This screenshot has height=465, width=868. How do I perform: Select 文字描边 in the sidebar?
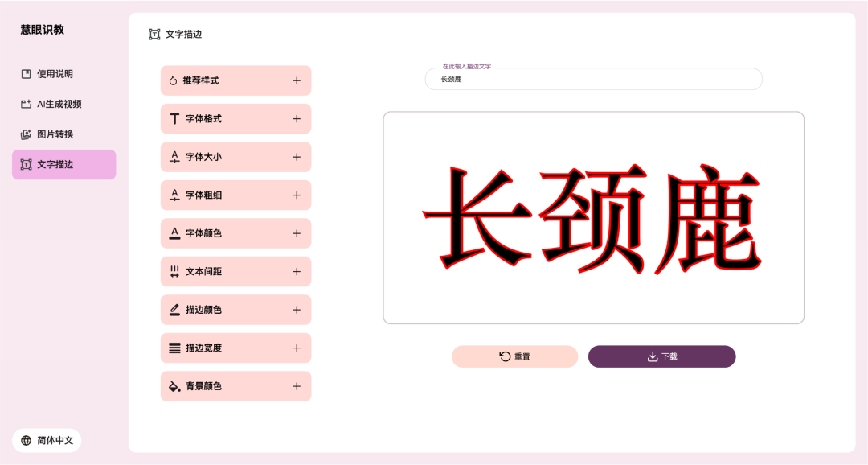coord(63,165)
